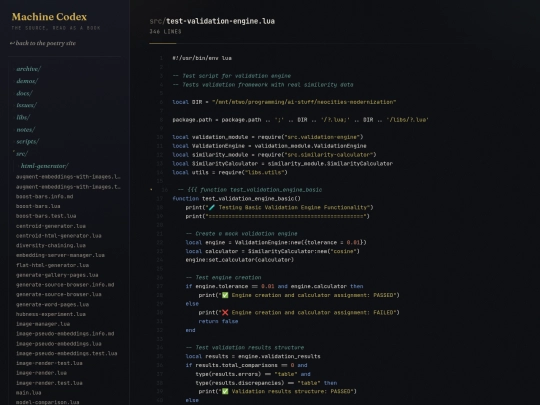Expand the archive/ folder
This screenshot has width=540, height=405.
click(29, 69)
